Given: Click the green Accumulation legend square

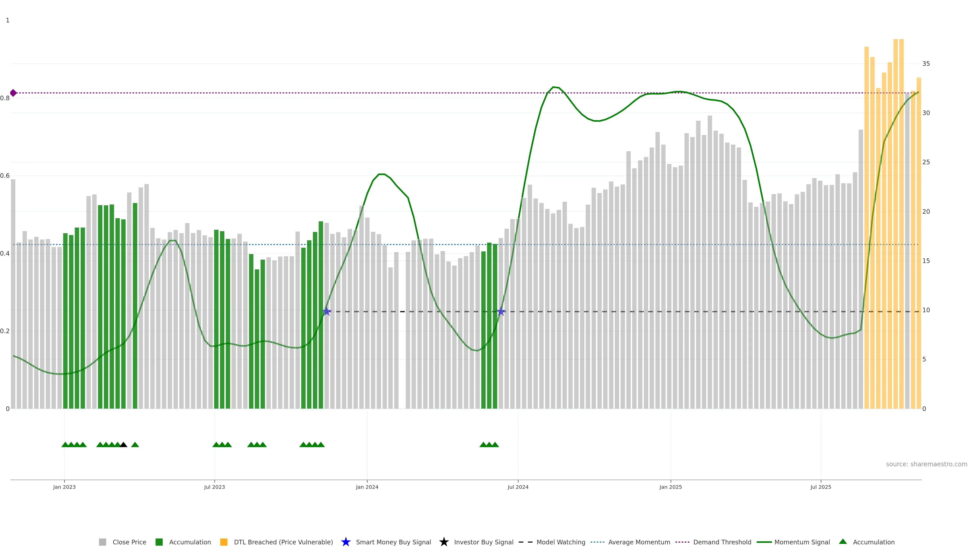Looking at the screenshot, I should pyautogui.click(x=159, y=542).
